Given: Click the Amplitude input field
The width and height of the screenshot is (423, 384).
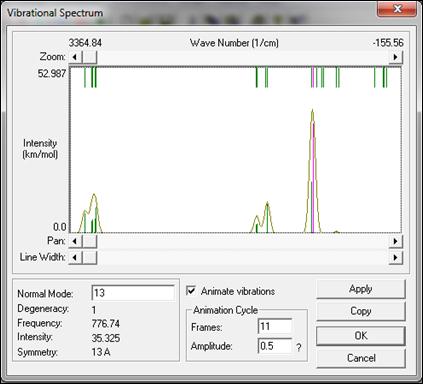Looking at the screenshot, I should (x=275, y=346).
